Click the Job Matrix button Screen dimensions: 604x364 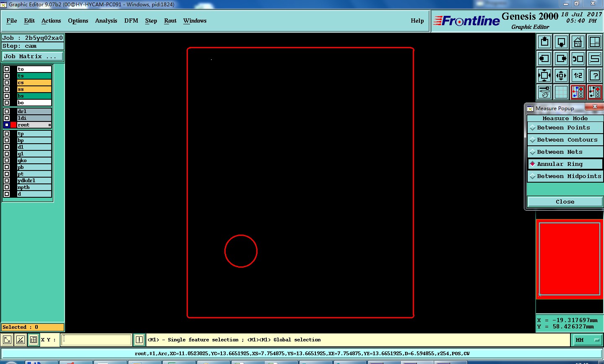point(33,56)
